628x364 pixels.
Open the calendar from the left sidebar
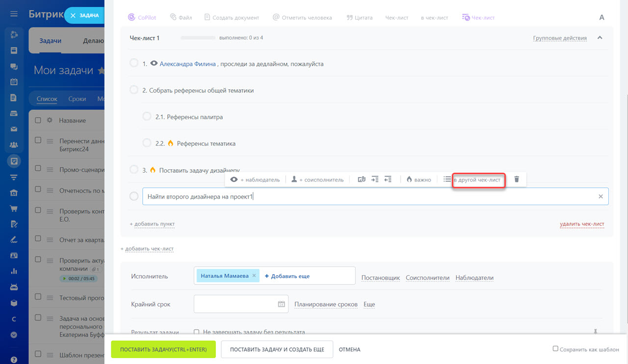point(14,82)
